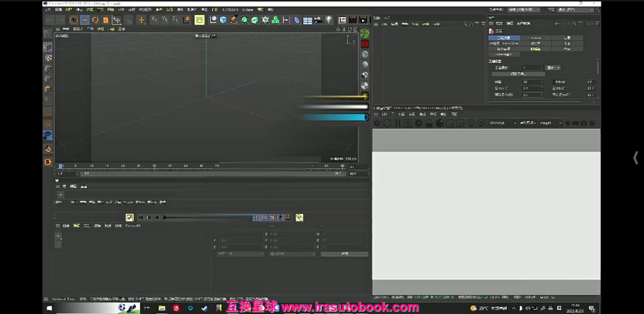Click the yellow render view icon
The width and height of the screenshot is (644, 314).
(x=199, y=19)
